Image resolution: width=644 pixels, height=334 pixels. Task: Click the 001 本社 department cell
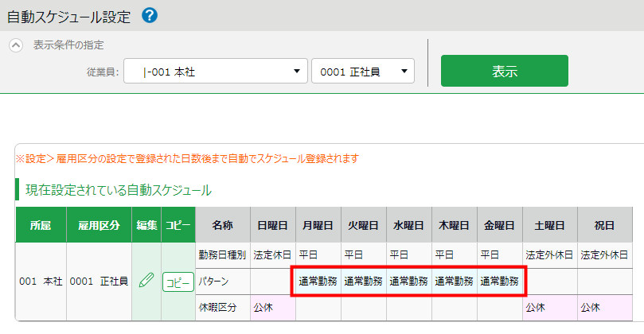(x=41, y=281)
